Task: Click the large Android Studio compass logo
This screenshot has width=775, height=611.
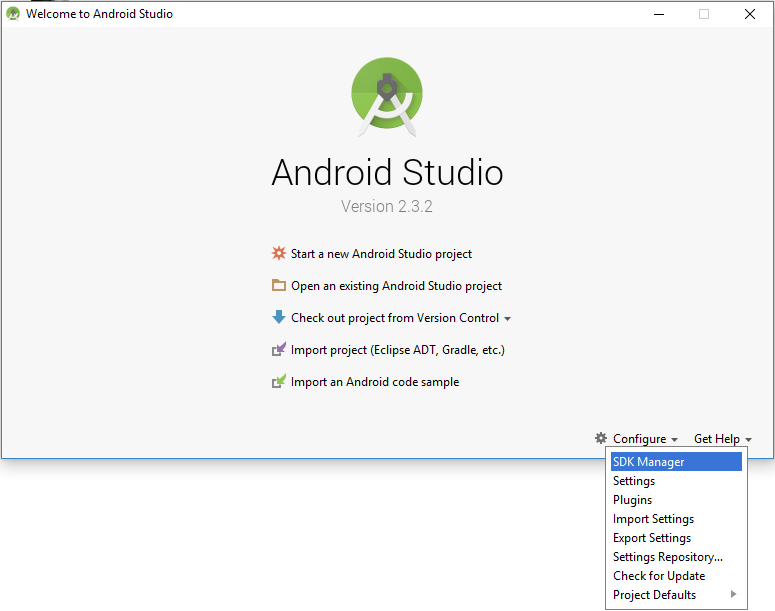Action: pos(387,96)
